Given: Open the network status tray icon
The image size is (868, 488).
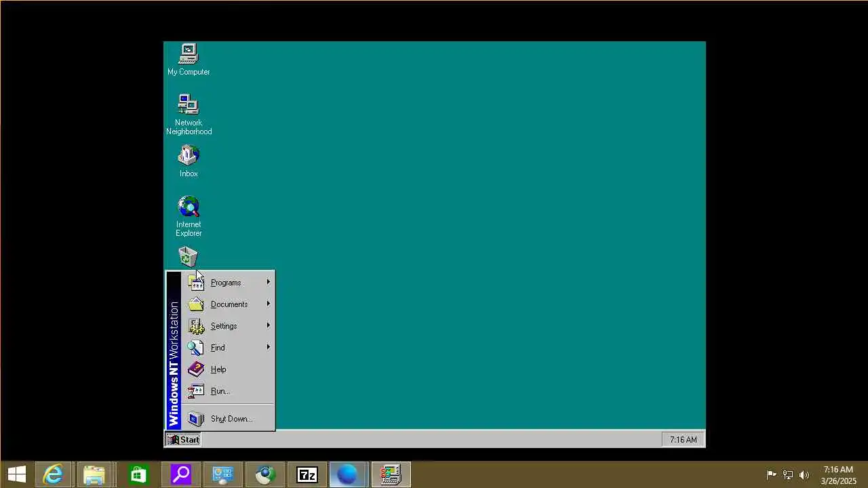Looking at the screenshot, I should (x=788, y=474).
